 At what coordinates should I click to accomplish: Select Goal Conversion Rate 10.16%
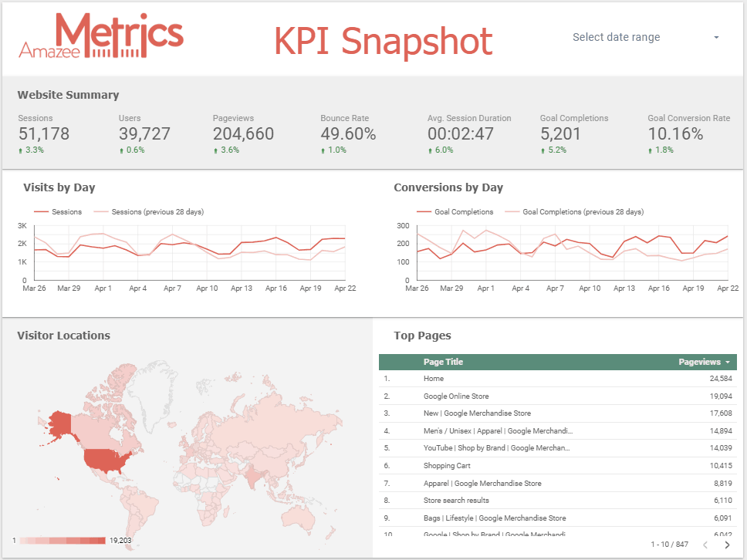(x=675, y=133)
